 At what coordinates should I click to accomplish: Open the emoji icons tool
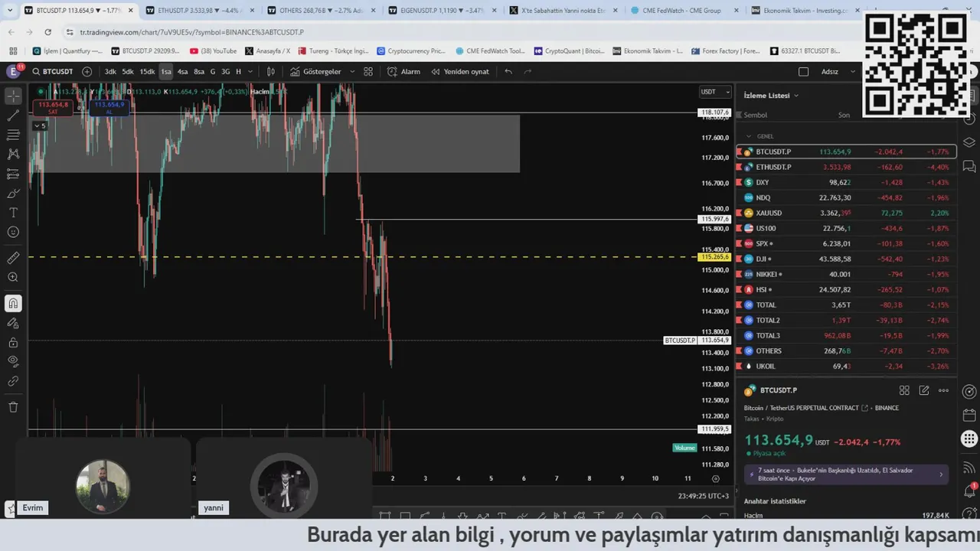13,232
